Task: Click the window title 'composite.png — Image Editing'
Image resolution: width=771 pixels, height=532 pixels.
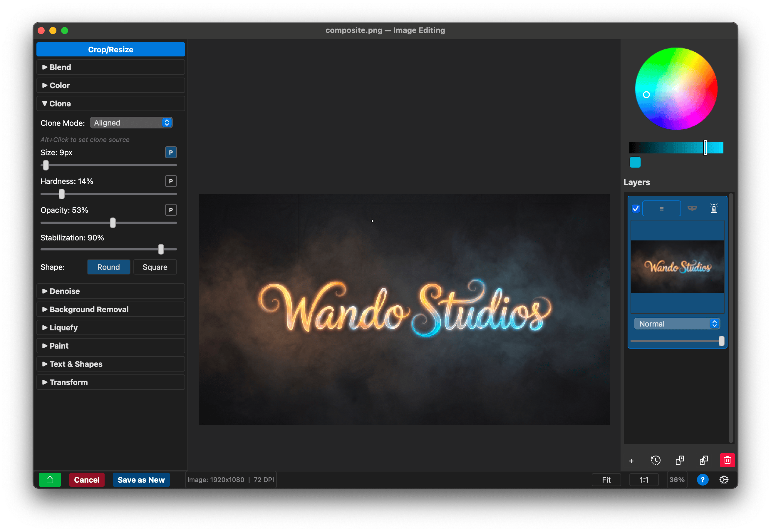Action: (385, 30)
